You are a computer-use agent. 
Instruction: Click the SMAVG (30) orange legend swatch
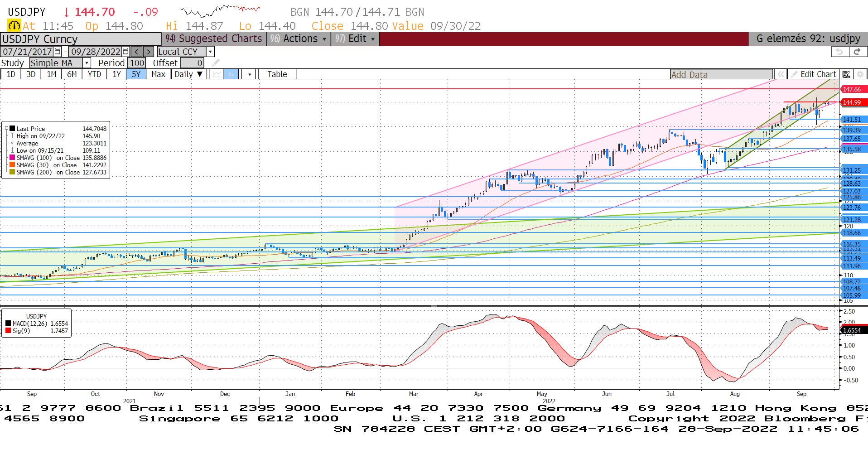(x=13, y=165)
